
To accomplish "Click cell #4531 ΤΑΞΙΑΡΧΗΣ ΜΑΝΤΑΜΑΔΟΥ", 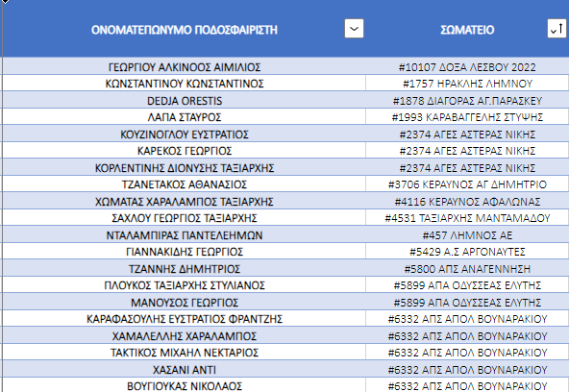I will point(467,217).
